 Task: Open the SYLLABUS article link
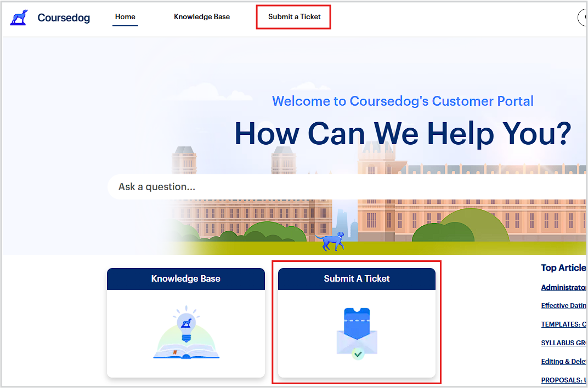pos(563,343)
